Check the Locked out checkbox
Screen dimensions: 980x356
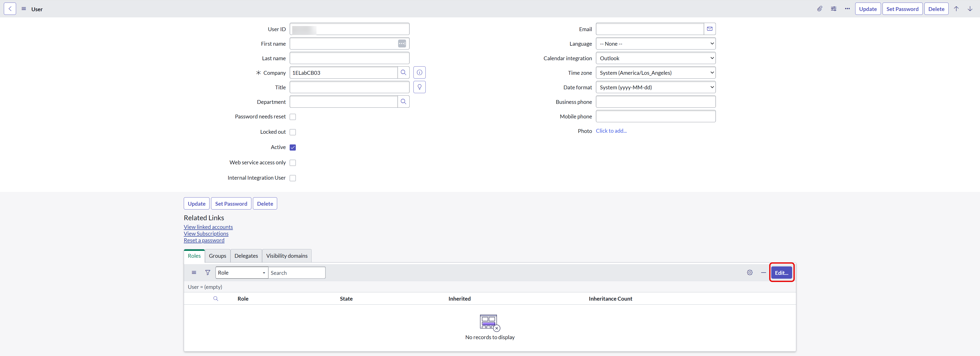292,132
